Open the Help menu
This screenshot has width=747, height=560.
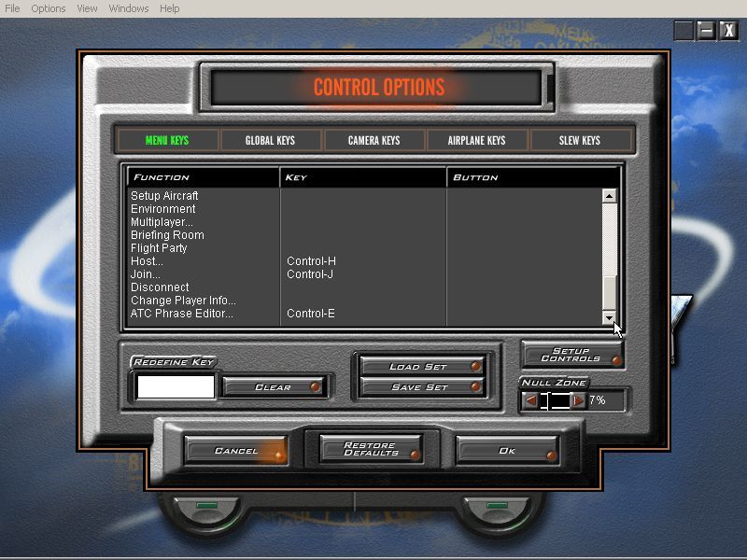pos(167,7)
